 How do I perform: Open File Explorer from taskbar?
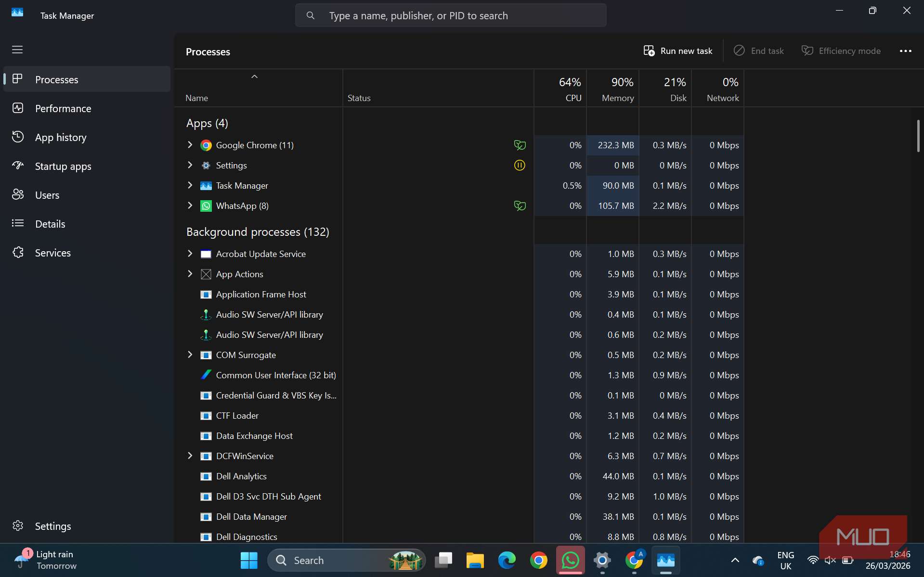point(475,560)
